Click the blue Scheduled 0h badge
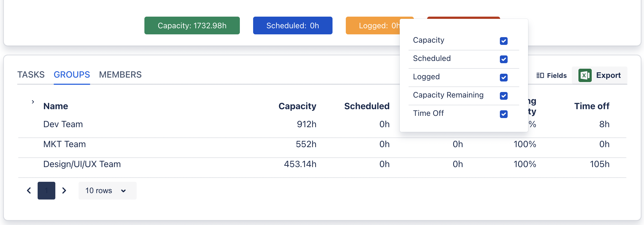This screenshot has height=225, width=644. coord(293,25)
